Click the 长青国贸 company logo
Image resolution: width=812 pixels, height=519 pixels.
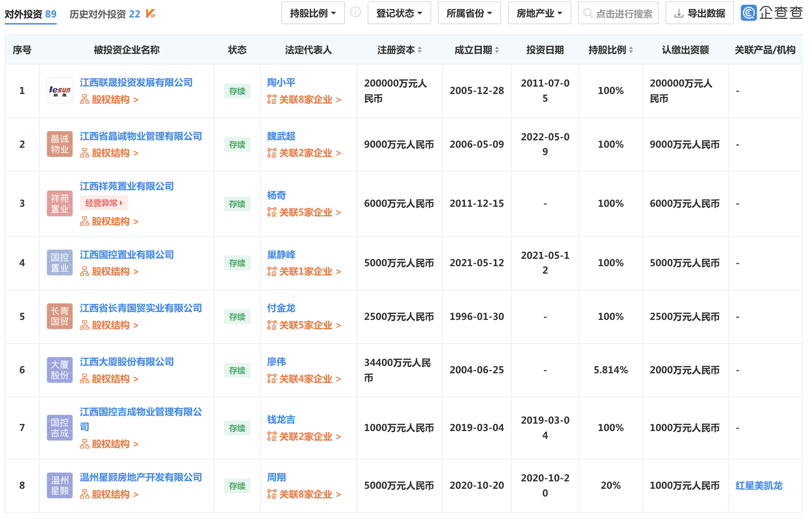coord(60,317)
